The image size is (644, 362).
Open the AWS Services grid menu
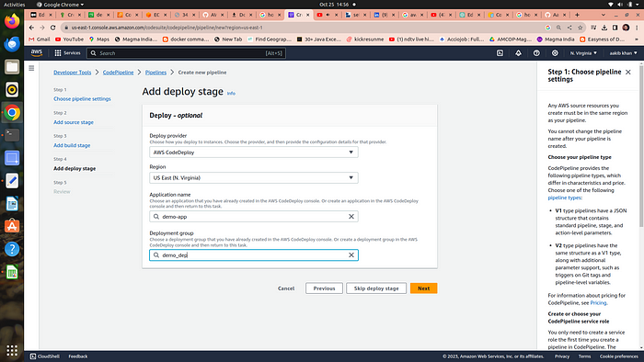[x=67, y=53]
